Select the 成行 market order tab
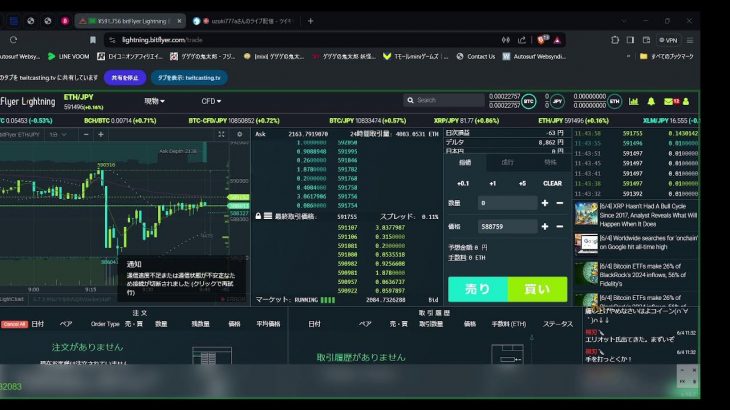 pyautogui.click(x=507, y=162)
